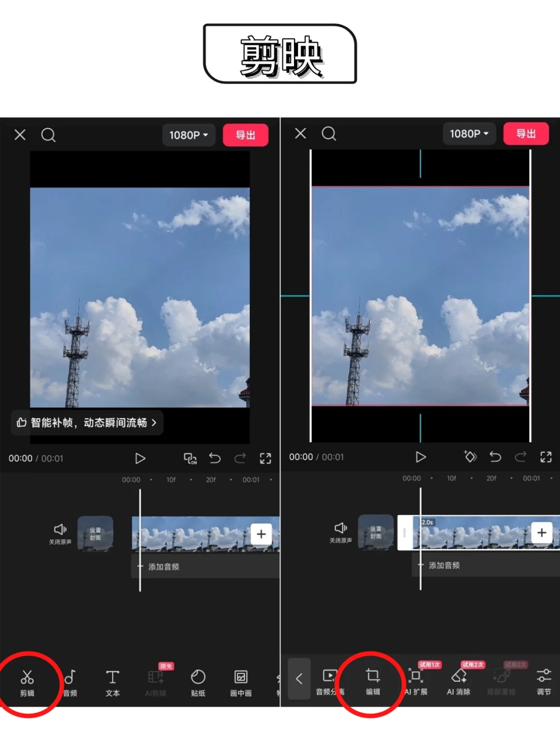
Task: Play the video in right editor
Action: [x=421, y=457]
